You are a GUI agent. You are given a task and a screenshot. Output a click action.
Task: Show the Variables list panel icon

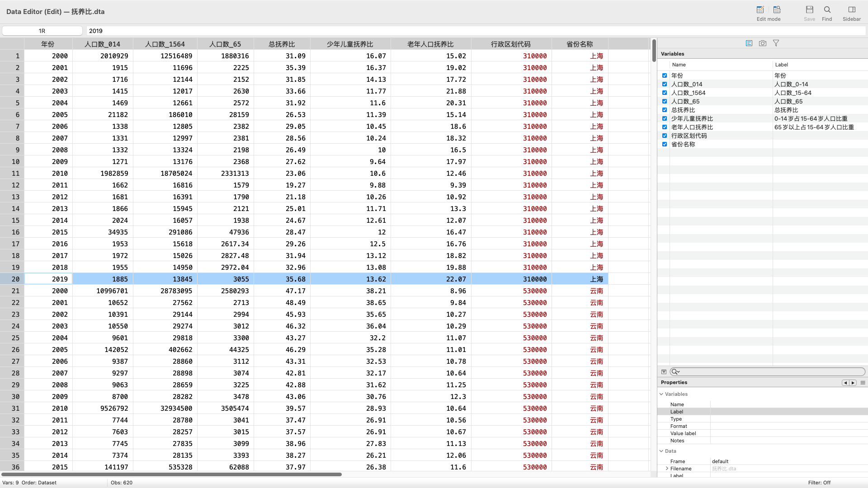click(x=749, y=43)
